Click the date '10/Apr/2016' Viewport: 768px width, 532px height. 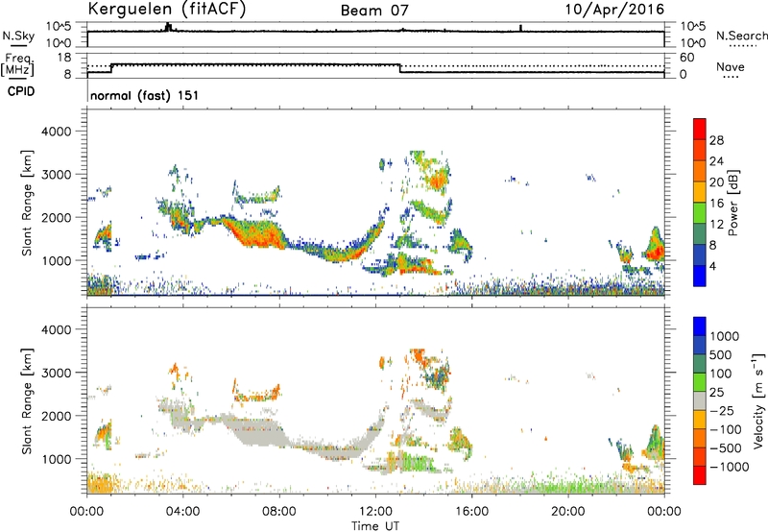pos(614,10)
